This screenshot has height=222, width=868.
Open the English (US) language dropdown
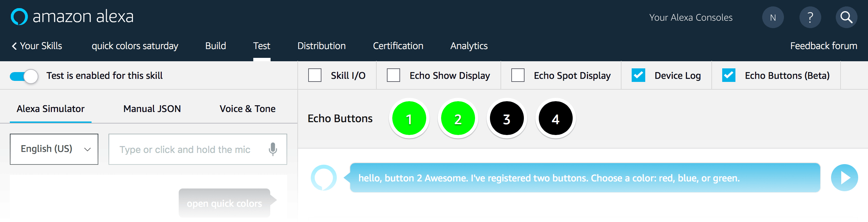(x=54, y=149)
